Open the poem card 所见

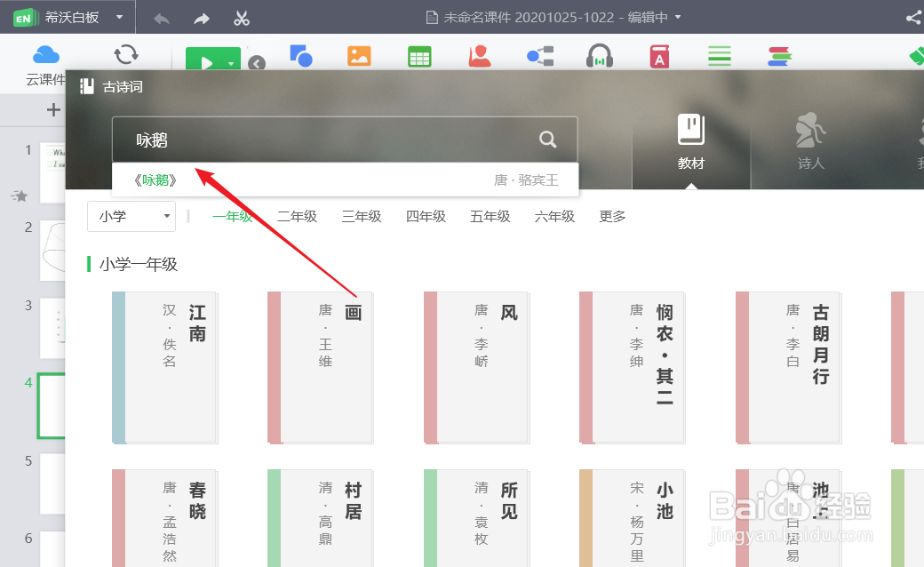[476, 518]
